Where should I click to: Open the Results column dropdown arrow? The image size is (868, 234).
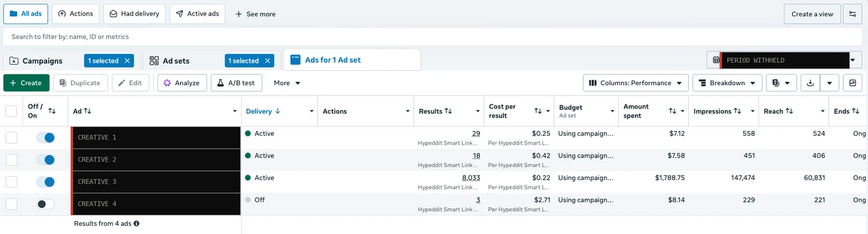tap(478, 111)
